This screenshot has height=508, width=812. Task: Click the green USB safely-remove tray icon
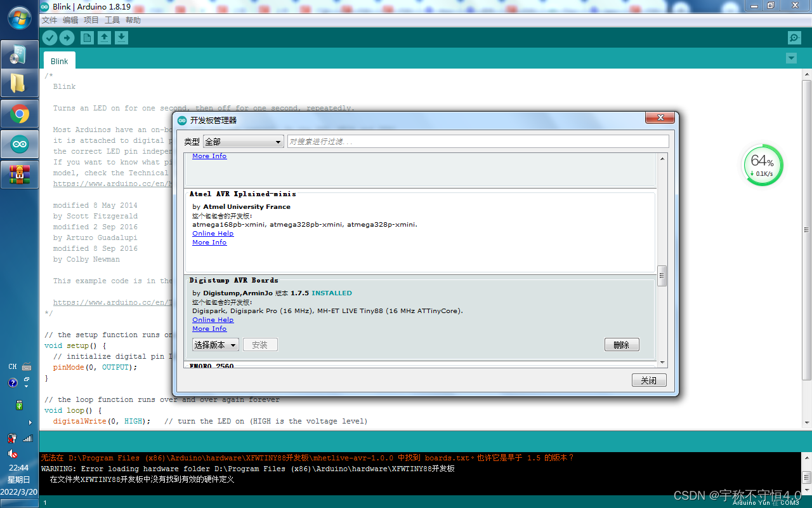coord(19,405)
